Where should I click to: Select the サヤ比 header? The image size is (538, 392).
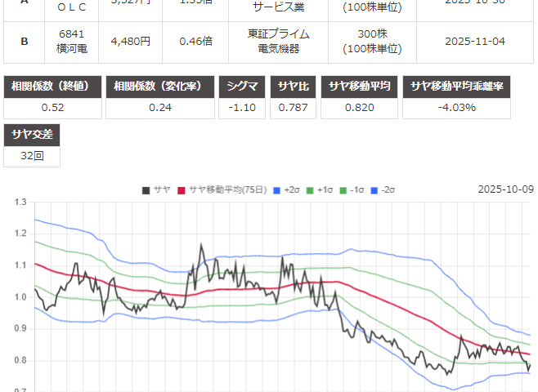294,87
